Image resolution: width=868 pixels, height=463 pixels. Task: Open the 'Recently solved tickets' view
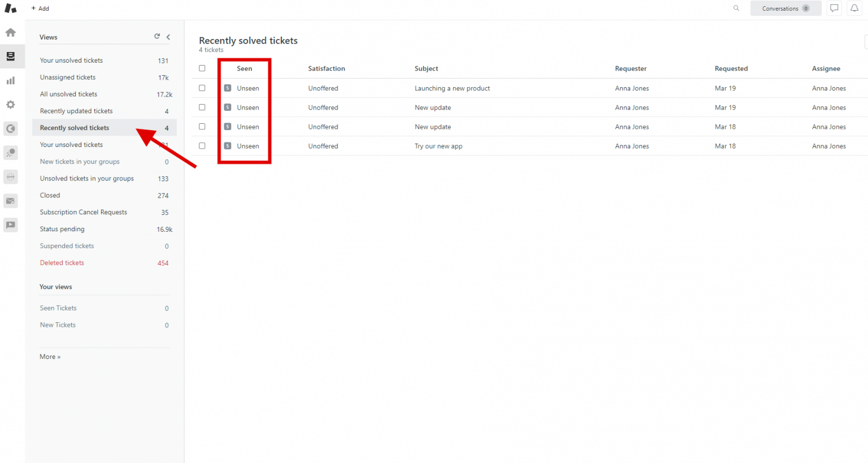click(73, 127)
